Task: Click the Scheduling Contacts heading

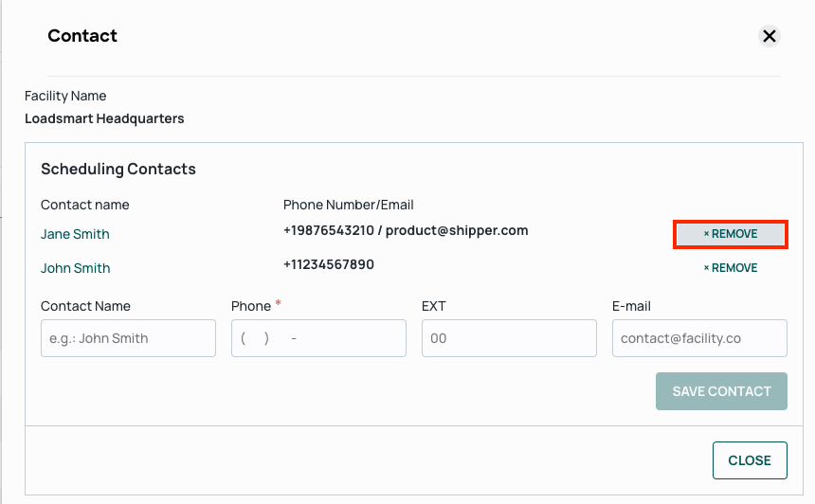Action: click(118, 169)
